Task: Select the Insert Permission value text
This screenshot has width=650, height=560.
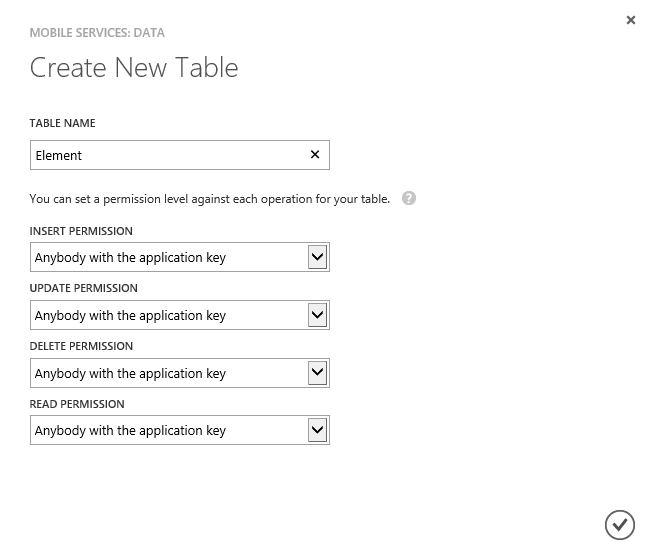Action: pyautogui.click(x=131, y=258)
